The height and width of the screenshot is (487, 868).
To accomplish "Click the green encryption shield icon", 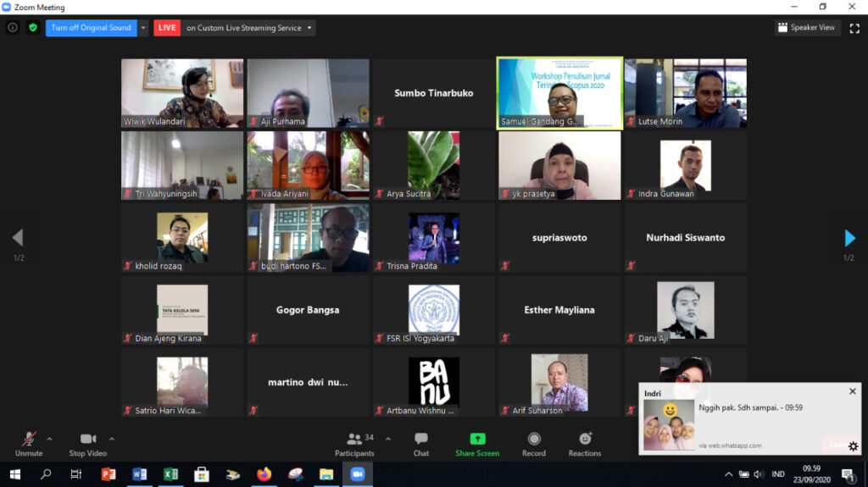I will pos(33,28).
